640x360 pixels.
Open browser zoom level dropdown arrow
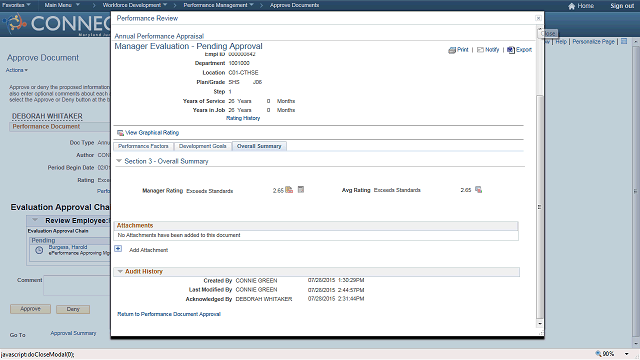coord(627,354)
